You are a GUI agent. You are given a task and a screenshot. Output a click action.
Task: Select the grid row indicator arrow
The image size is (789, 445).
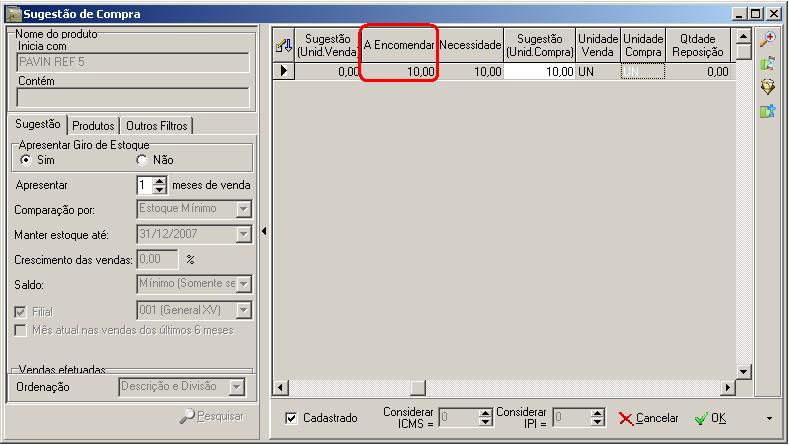pos(284,71)
